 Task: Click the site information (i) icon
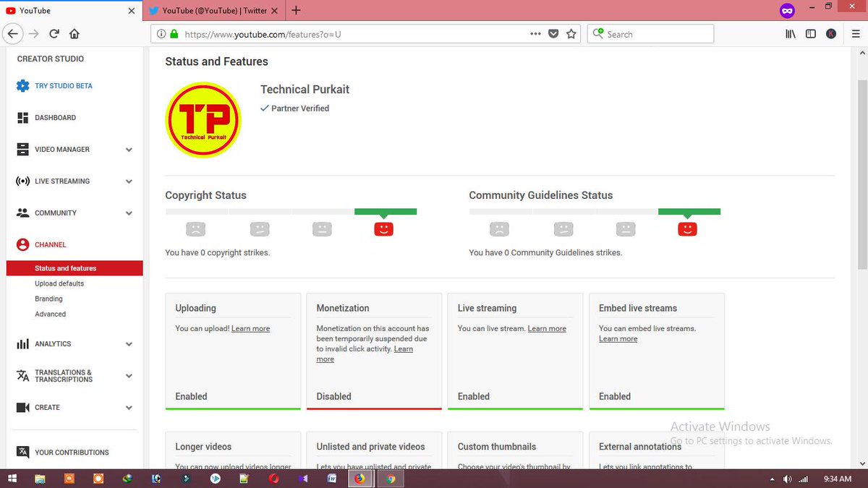pos(161,34)
